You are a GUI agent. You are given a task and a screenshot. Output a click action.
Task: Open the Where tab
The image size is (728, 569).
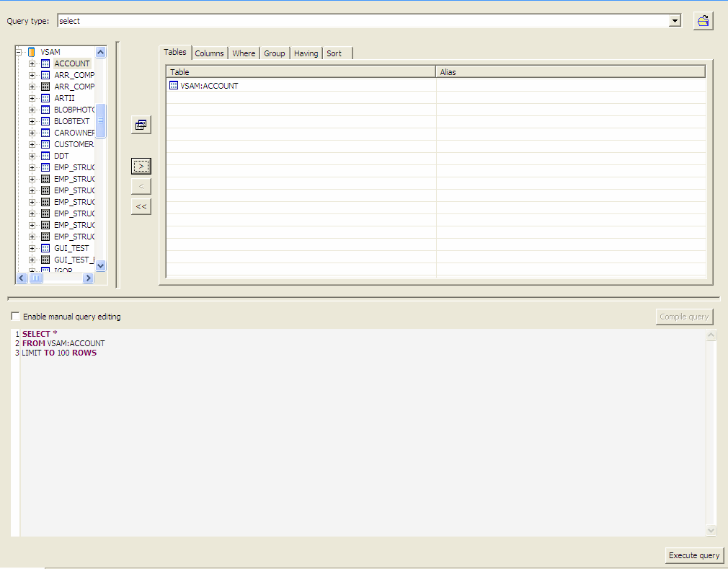pyautogui.click(x=244, y=53)
